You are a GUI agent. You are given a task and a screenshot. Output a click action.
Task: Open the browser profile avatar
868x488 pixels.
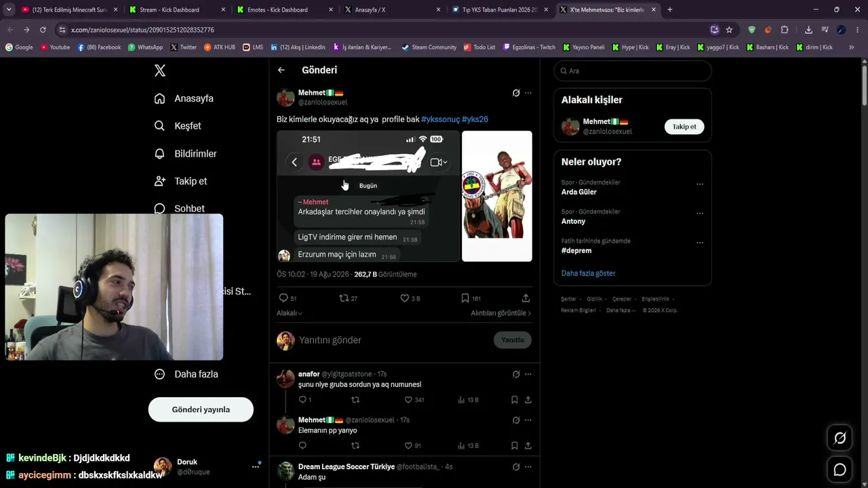tap(841, 30)
